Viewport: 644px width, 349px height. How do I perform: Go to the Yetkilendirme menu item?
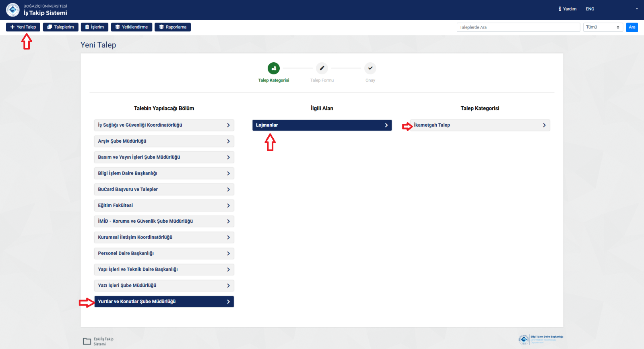132,27
